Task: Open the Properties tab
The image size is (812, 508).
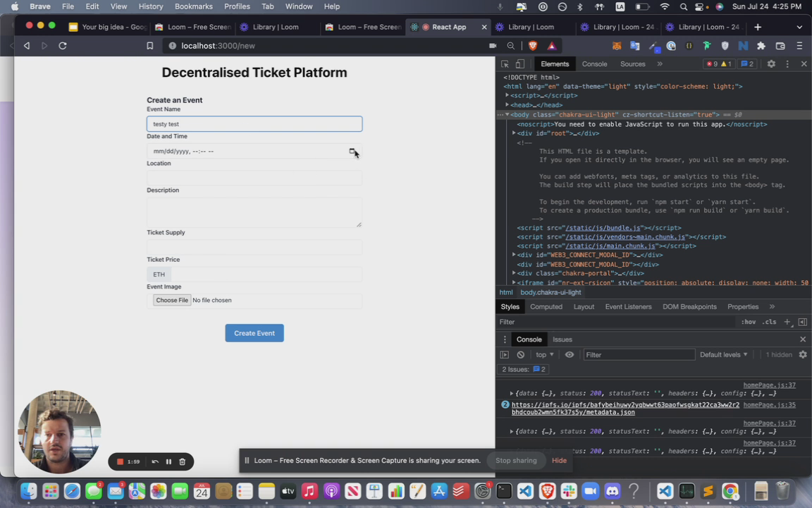Action: 743,306
